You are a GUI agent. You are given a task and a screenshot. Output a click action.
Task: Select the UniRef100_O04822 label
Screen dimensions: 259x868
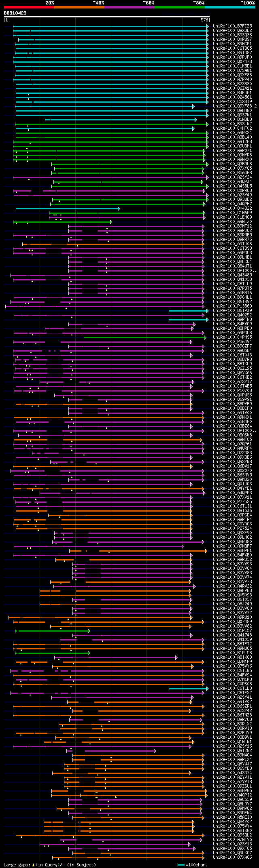232,208
